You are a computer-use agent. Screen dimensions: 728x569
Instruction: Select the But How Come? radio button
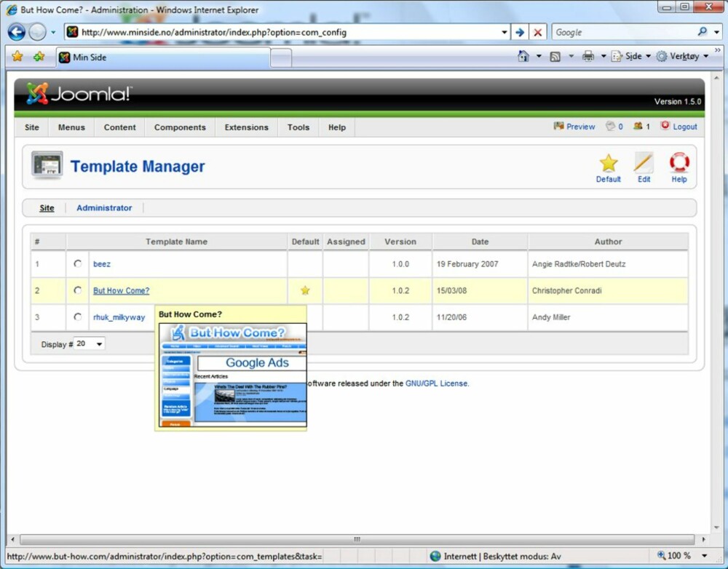coord(78,290)
